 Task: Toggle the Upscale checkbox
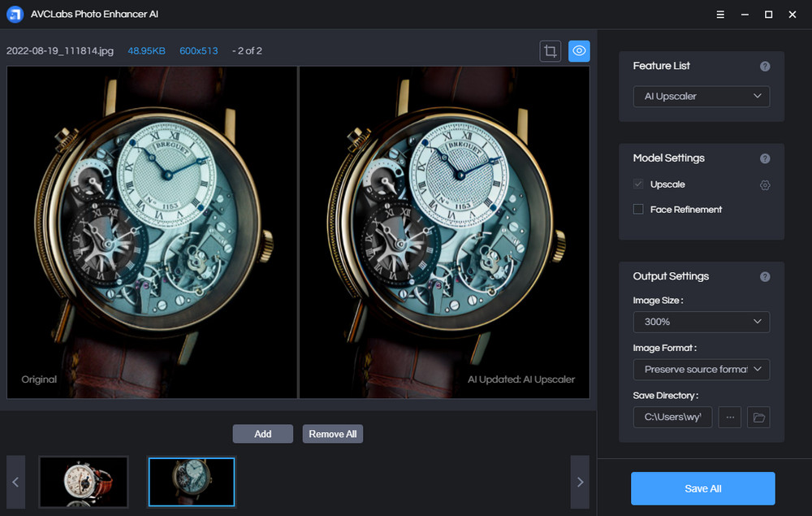coord(638,184)
